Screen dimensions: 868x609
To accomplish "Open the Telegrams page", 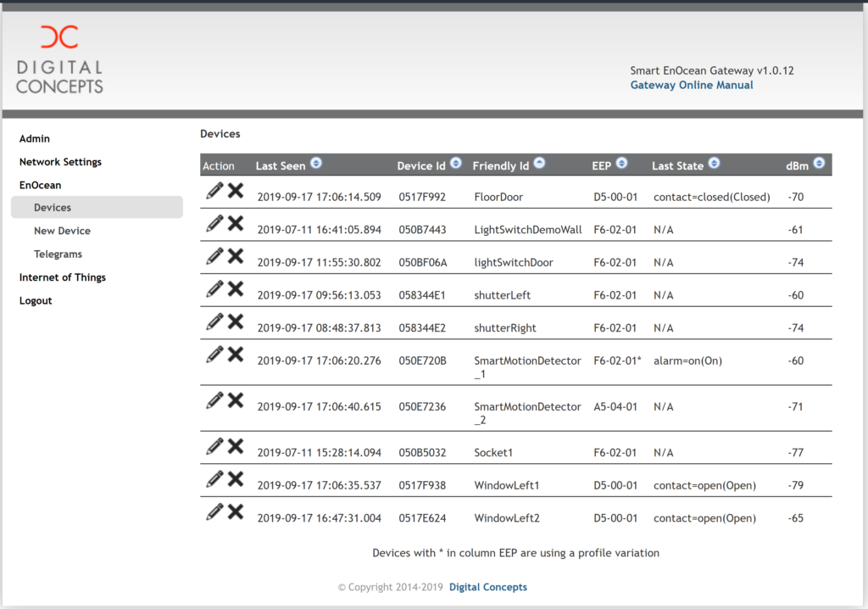I will [x=58, y=254].
